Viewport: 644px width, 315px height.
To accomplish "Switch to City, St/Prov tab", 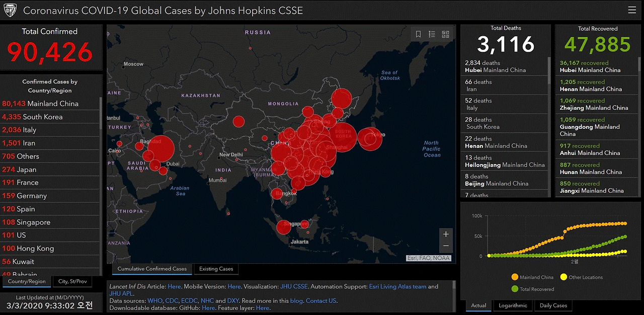I will [72, 282].
